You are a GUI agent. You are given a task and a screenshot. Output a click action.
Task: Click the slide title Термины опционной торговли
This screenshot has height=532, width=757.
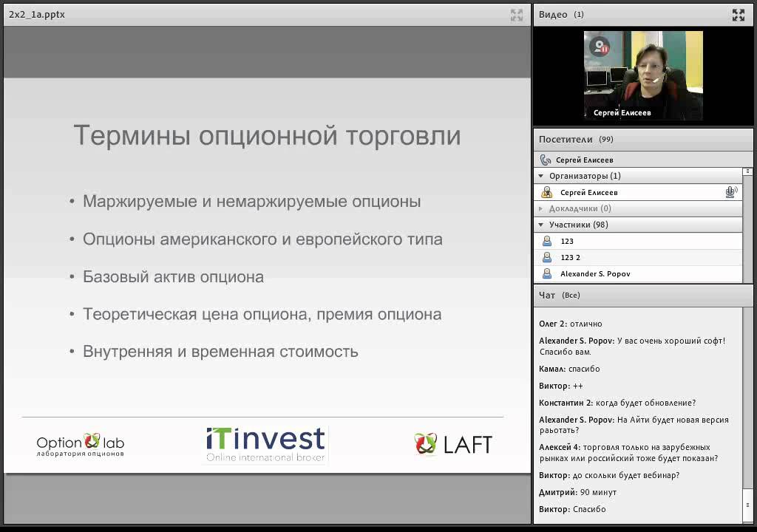(x=267, y=136)
